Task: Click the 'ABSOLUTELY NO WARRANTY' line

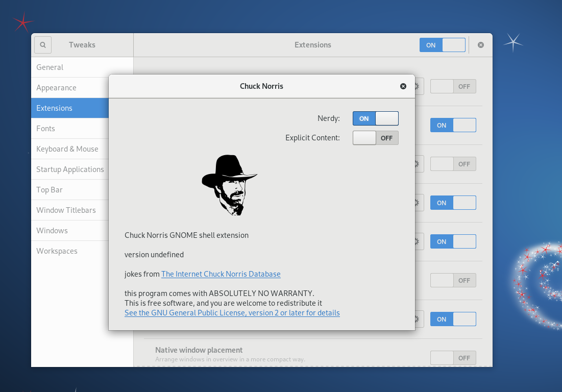Action: 219,293
